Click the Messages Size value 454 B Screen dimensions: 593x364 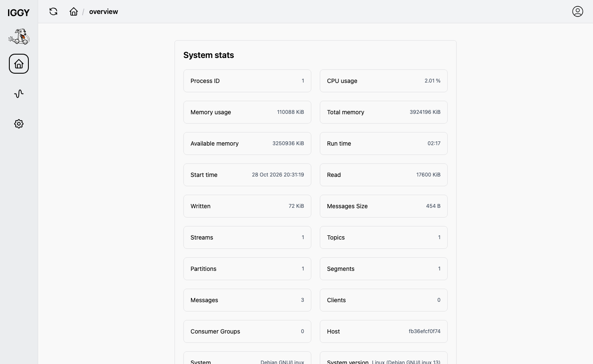(x=433, y=206)
